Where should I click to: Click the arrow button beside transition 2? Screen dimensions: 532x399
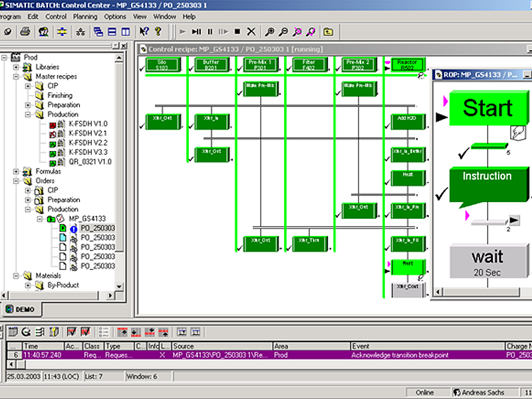tap(514, 220)
